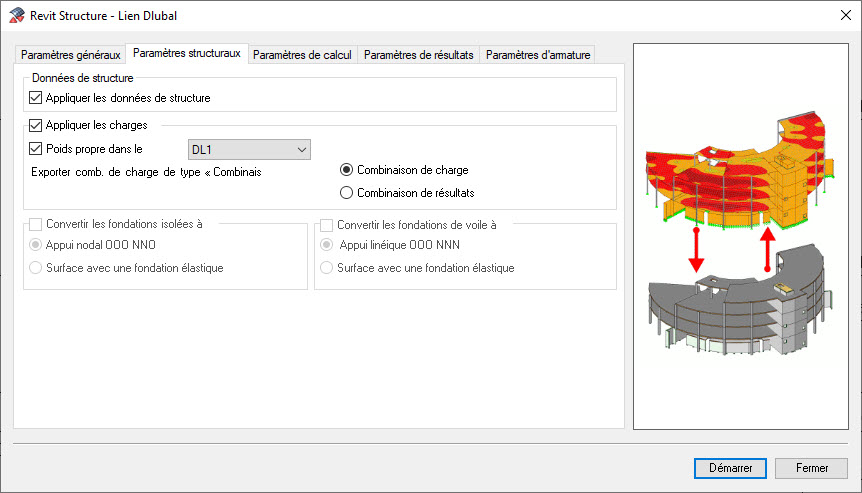The height and width of the screenshot is (493, 862).
Task: Click the building model preview image
Action: [x=741, y=236]
